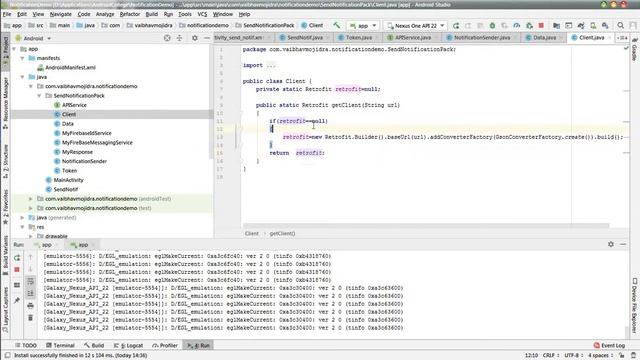The width and height of the screenshot is (640, 360).
Task: Click the Restore Layout icon in Run panel
Action: (x=17, y=285)
